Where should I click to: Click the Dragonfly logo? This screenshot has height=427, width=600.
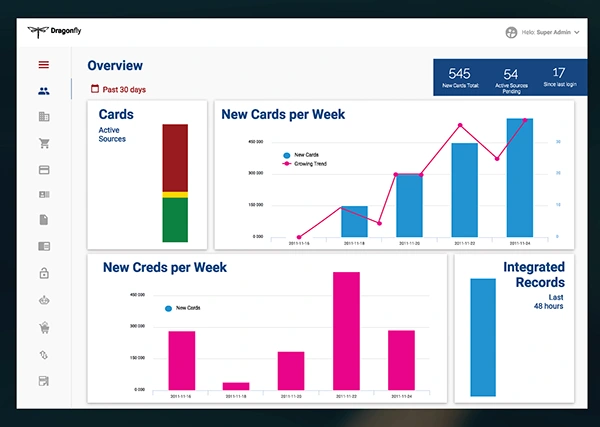[x=54, y=31]
